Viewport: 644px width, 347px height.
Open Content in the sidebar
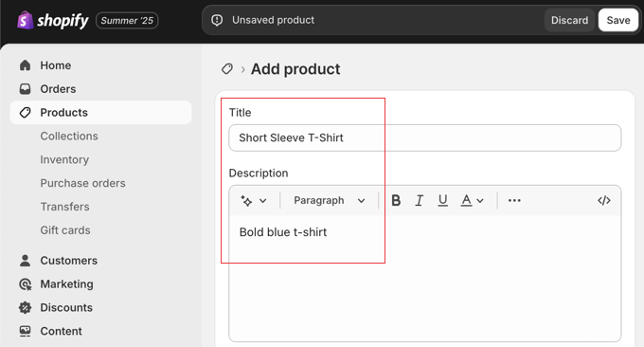pyautogui.click(x=61, y=331)
